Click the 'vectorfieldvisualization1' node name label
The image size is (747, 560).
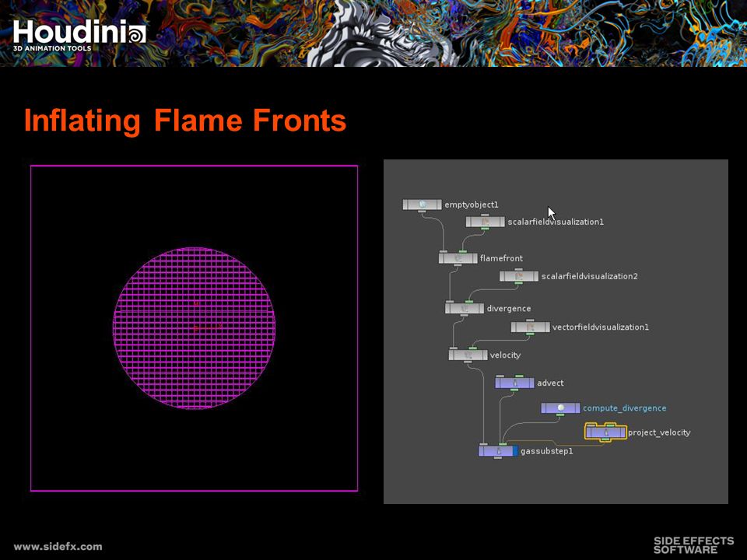[600, 327]
